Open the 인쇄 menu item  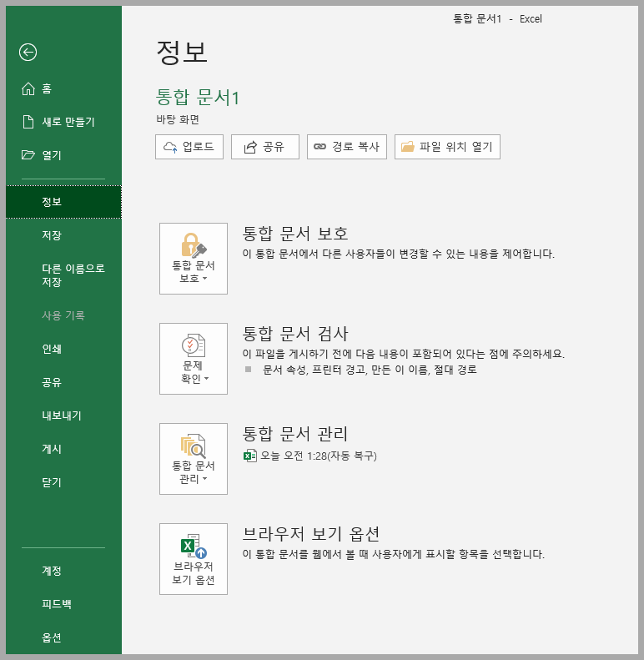[63, 349]
